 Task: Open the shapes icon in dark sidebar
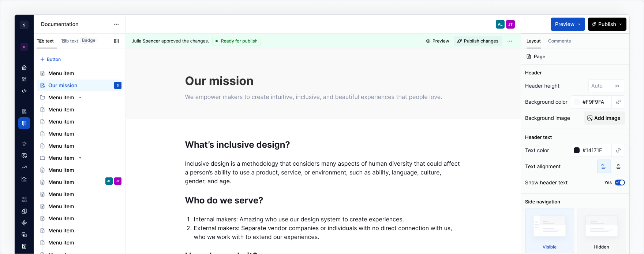pyautogui.click(x=24, y=199)
